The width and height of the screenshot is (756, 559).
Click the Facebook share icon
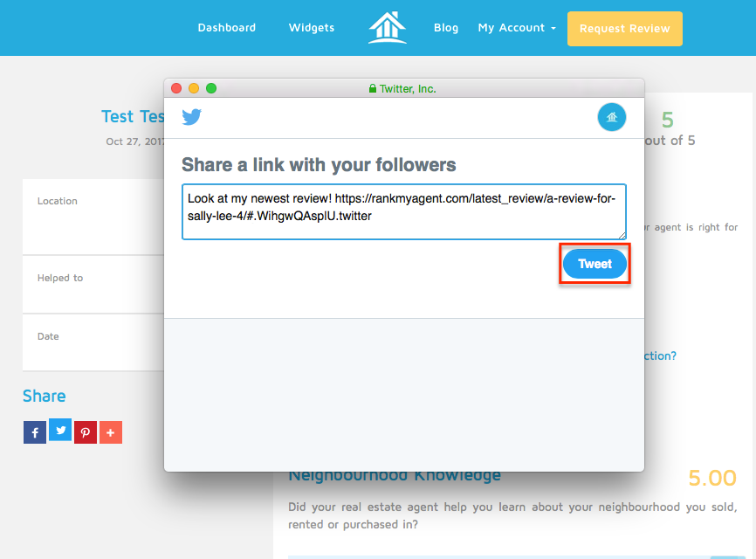pyautogui.click(x=35, y=432)
